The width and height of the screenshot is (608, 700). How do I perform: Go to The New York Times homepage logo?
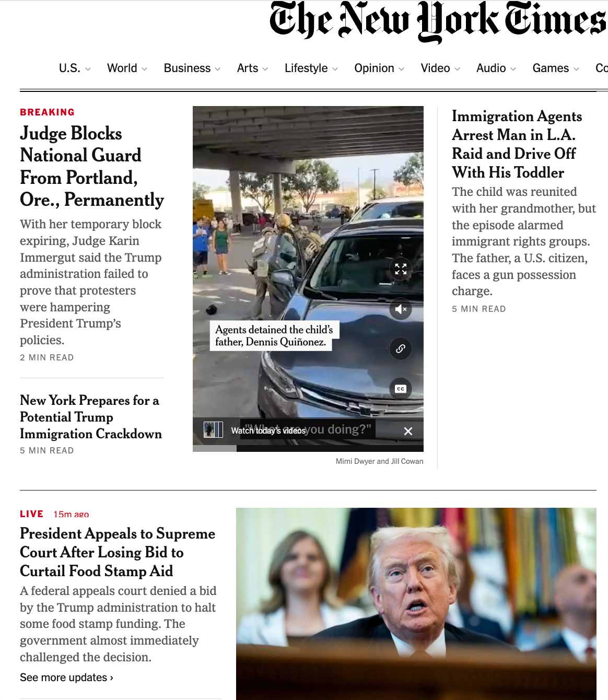pos(438,21)
